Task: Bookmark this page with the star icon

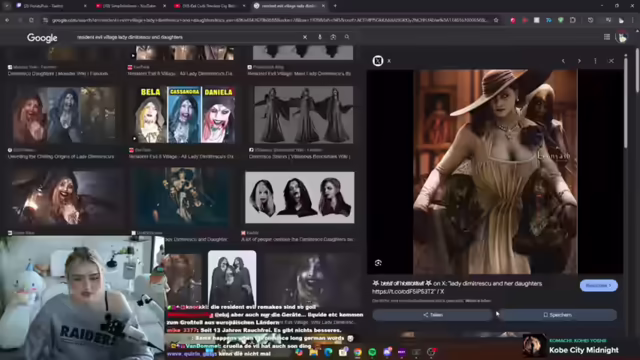Action: (496, 20)
